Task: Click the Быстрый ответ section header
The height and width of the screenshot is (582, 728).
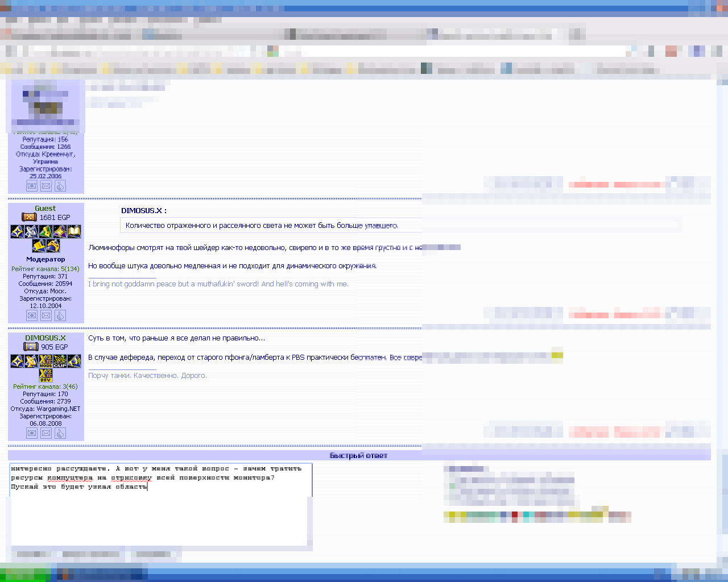Action: coord(359,455)
